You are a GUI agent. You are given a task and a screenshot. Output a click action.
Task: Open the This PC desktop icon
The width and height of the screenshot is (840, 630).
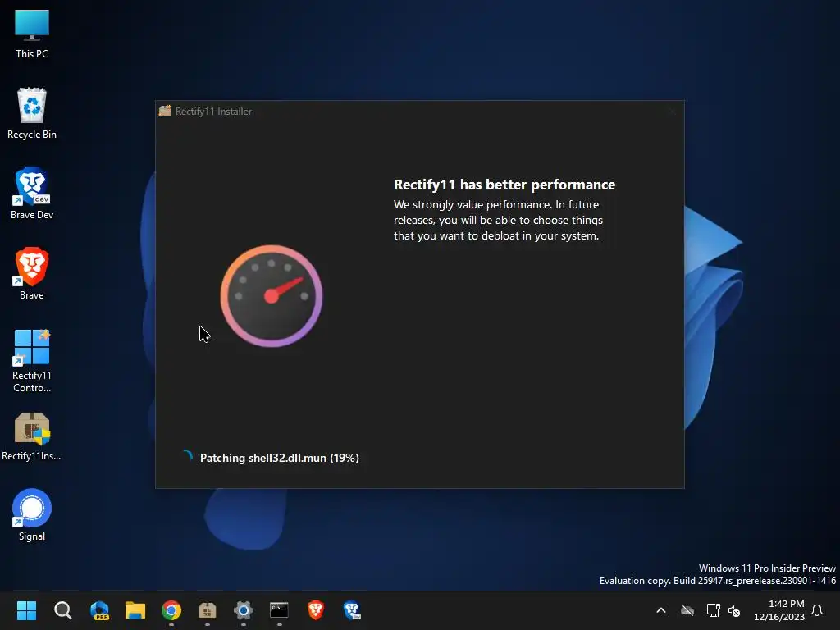tap(32, 34)
